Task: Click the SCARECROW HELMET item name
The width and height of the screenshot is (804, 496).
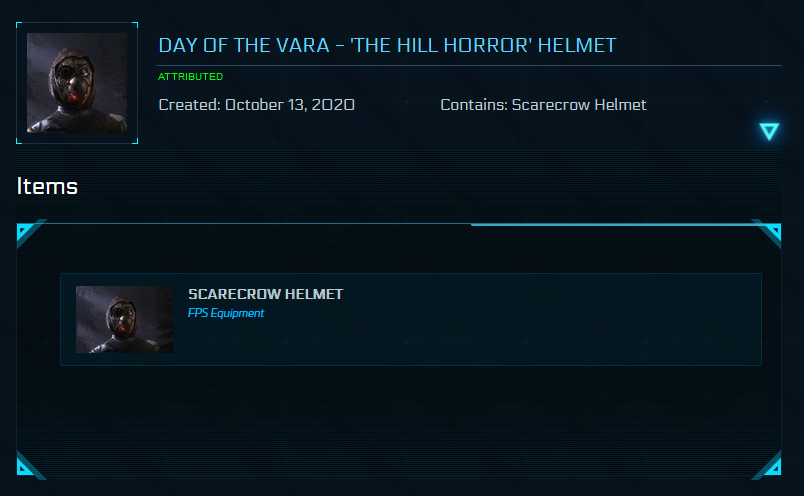Action: (265, 294)
